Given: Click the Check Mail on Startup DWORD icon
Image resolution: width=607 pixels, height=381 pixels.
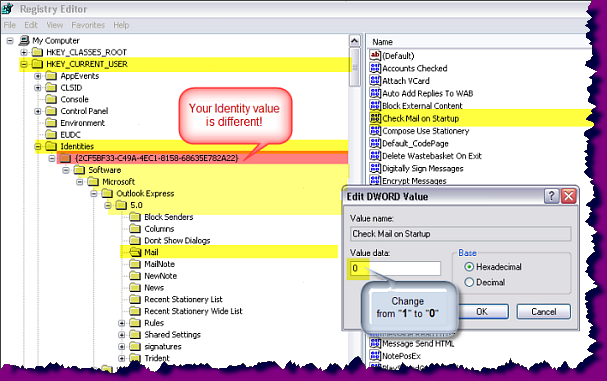Looking at the screenshot, I should pos(375,118).
